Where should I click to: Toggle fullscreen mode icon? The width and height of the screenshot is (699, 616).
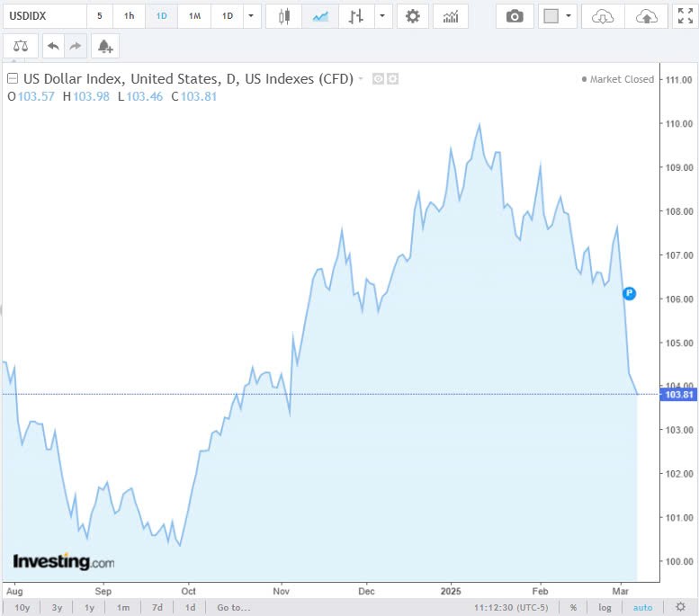(x=686, y=16)
